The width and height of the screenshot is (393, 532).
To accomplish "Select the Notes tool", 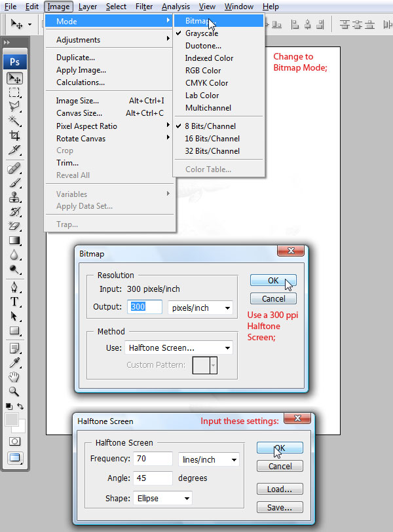I will coord(14,348).
